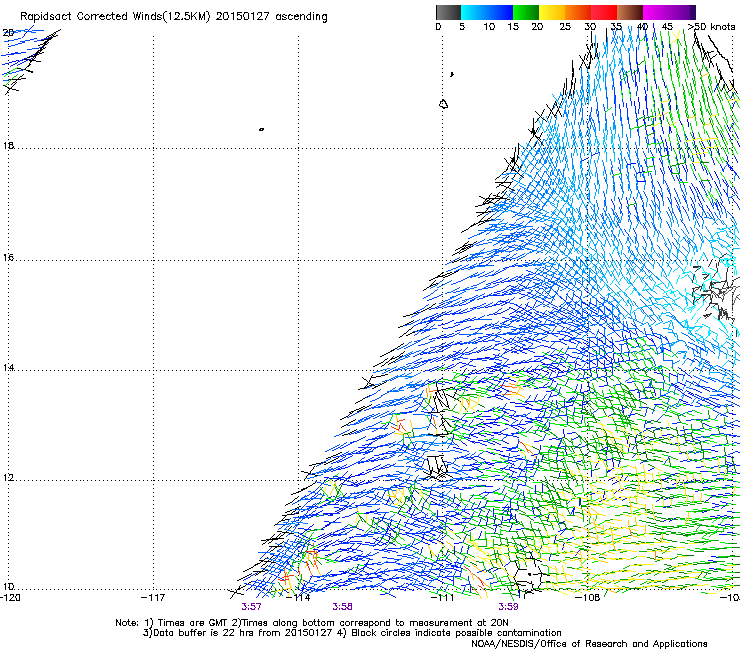Click the -114 longitude axis label

click(x=298, y=598)
